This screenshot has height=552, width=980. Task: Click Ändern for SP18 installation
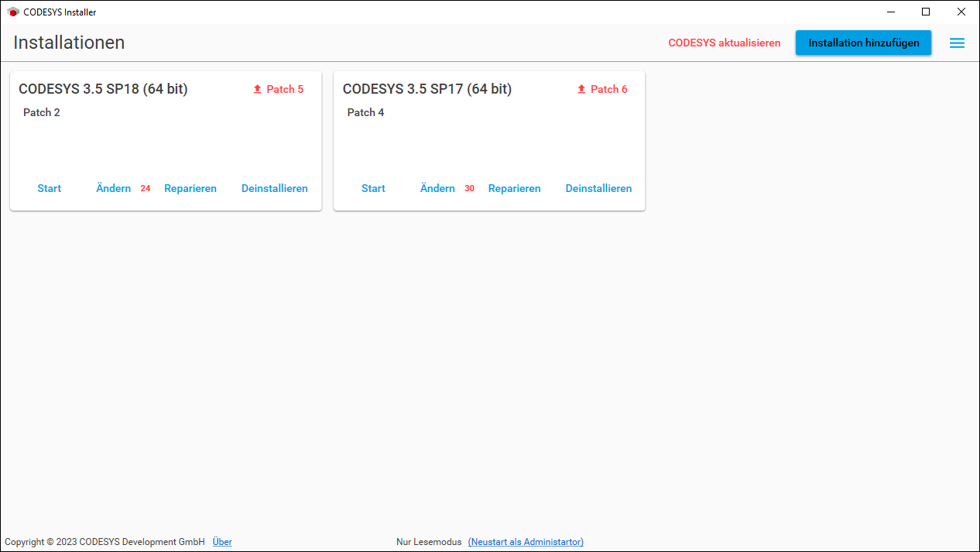(x=113, y=188)
